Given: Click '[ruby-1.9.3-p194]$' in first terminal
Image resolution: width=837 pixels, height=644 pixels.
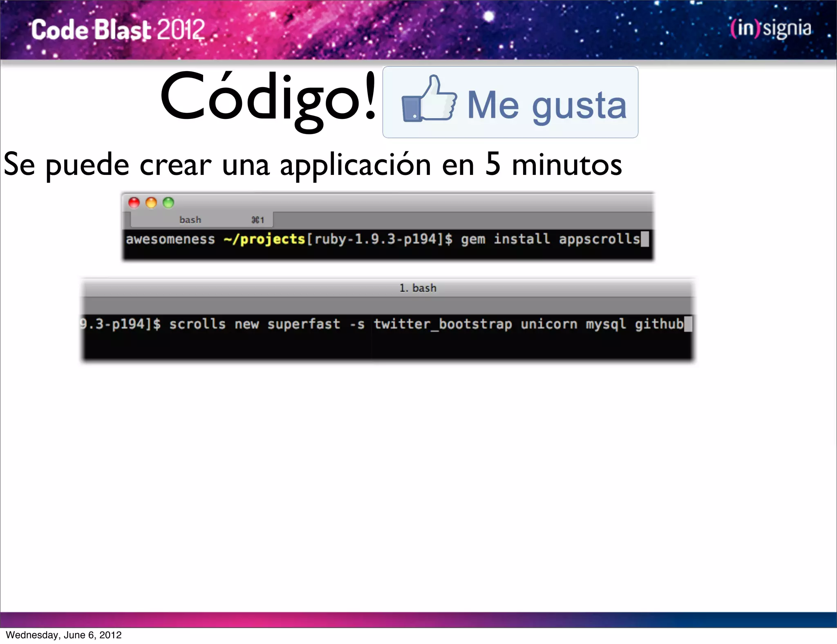Looking at the screenshot, I should pyautogui.click(x=379, y=239).
